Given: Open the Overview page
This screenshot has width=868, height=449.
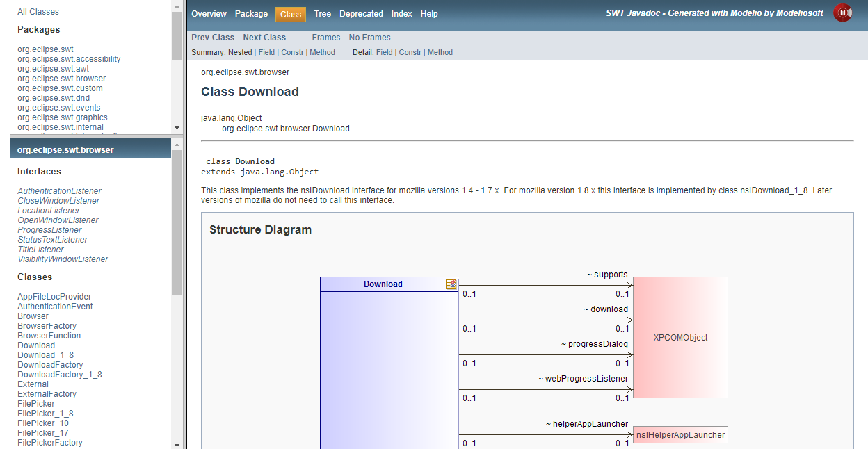Looking at the screenshot, I should 209,14.
